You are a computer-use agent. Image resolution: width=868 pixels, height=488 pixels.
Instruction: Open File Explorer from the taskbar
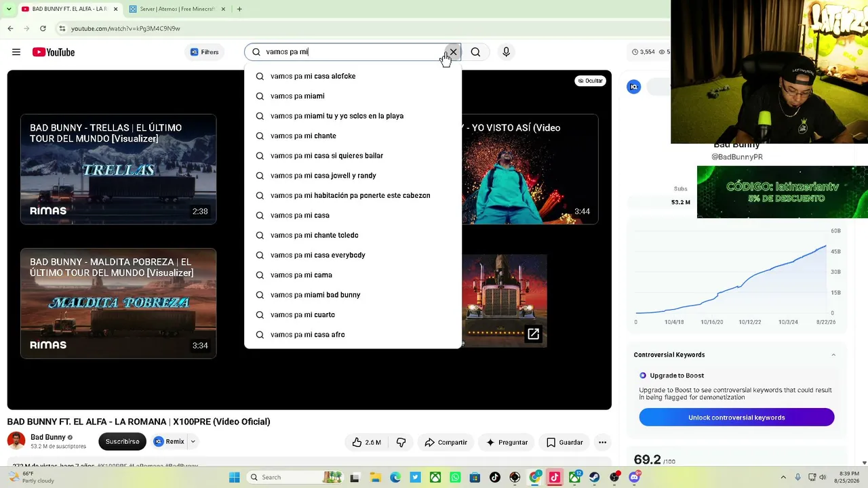[375, 477]
